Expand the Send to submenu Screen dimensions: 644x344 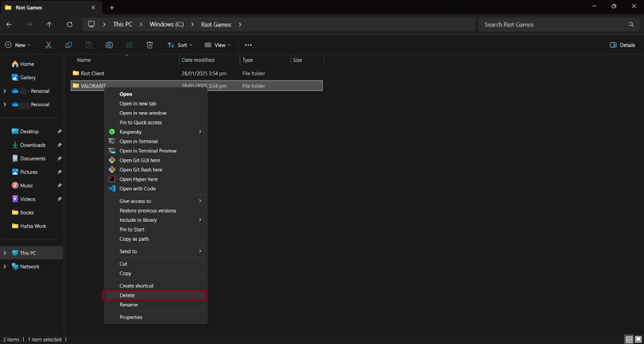156,251
